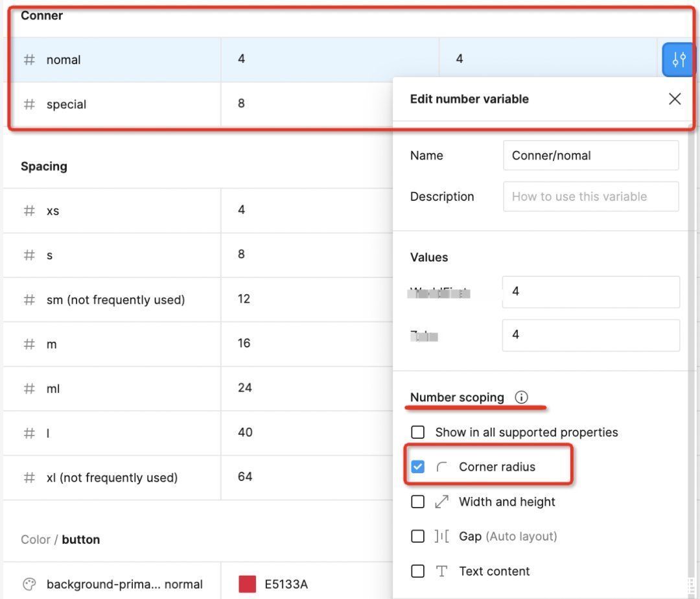Click the red E5133A color swatch

coord(248,584)
